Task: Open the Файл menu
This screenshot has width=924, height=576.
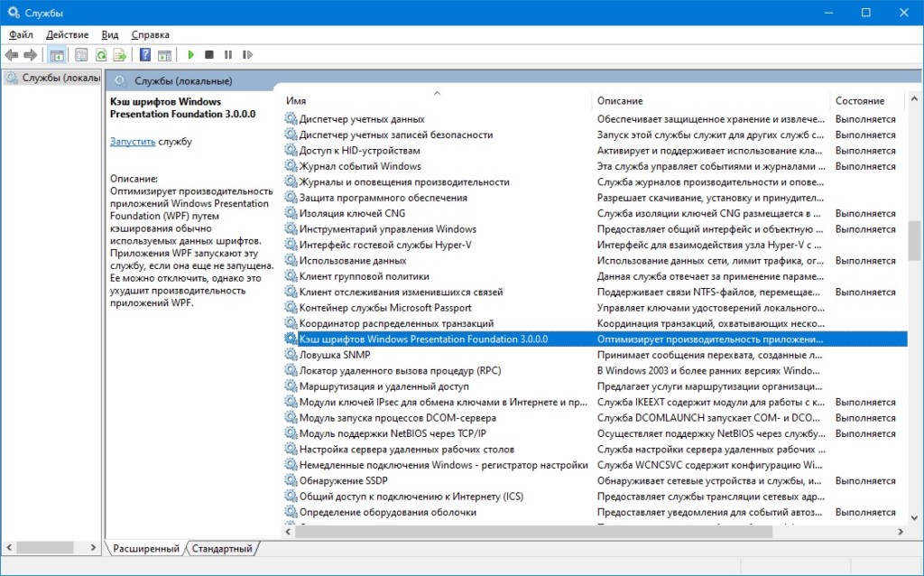Action: pyautogui.click(x=22, y=35)
